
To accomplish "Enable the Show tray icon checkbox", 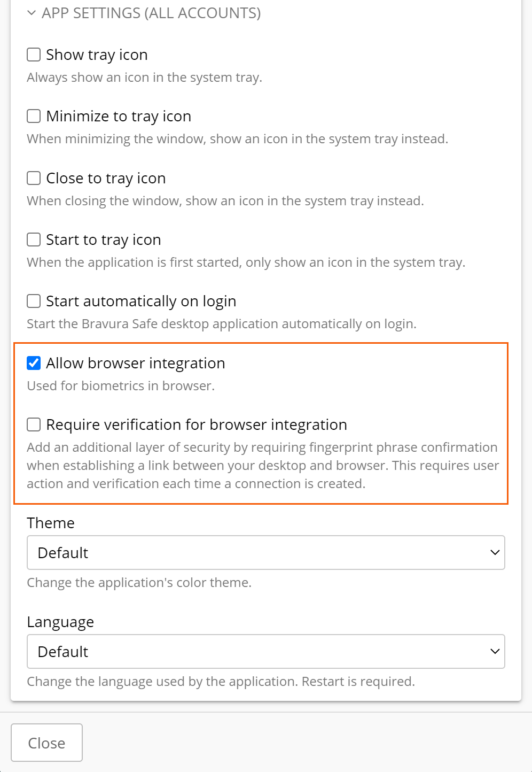I will point(33,55).
